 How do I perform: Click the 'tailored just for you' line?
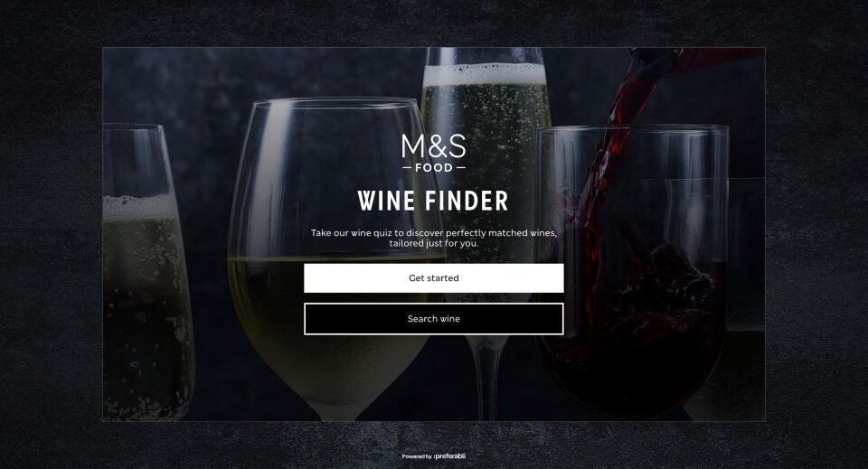tap(433, 243)
